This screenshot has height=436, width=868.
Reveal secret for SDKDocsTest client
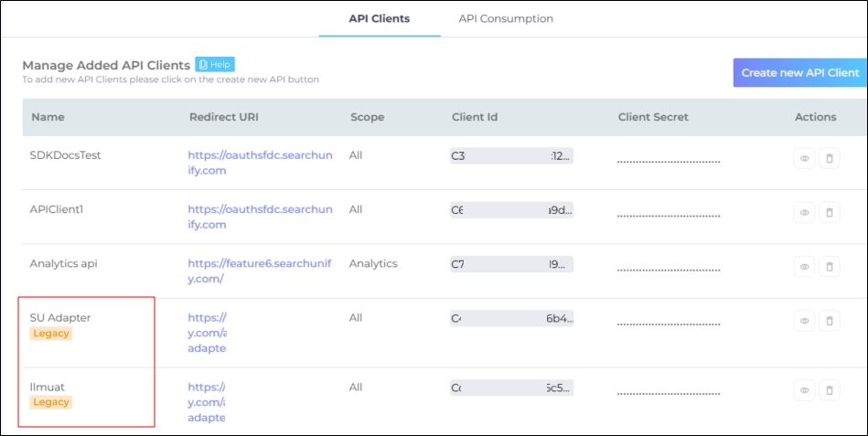(x=805, y=159)
